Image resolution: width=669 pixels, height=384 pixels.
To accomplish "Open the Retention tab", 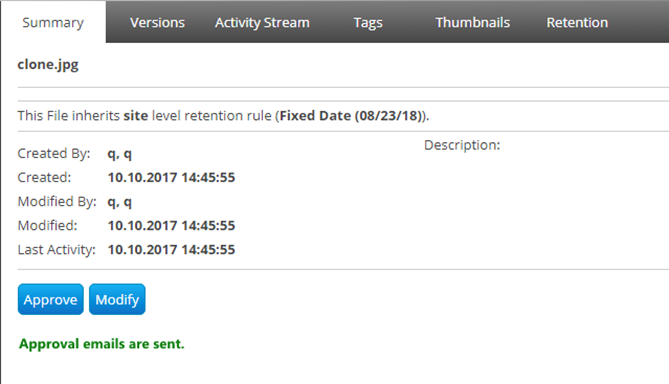I will [577, 22].
